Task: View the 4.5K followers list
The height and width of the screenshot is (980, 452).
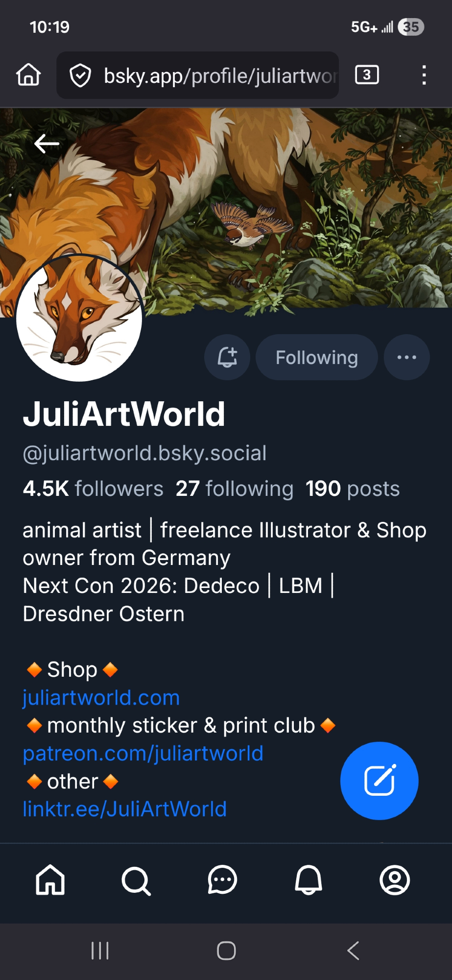Action: point(93,489)
